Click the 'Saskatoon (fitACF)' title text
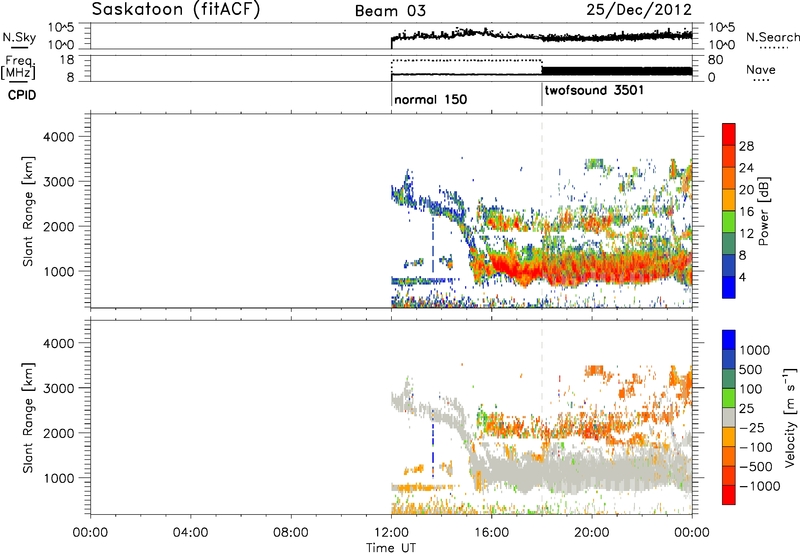 point(176,10)
